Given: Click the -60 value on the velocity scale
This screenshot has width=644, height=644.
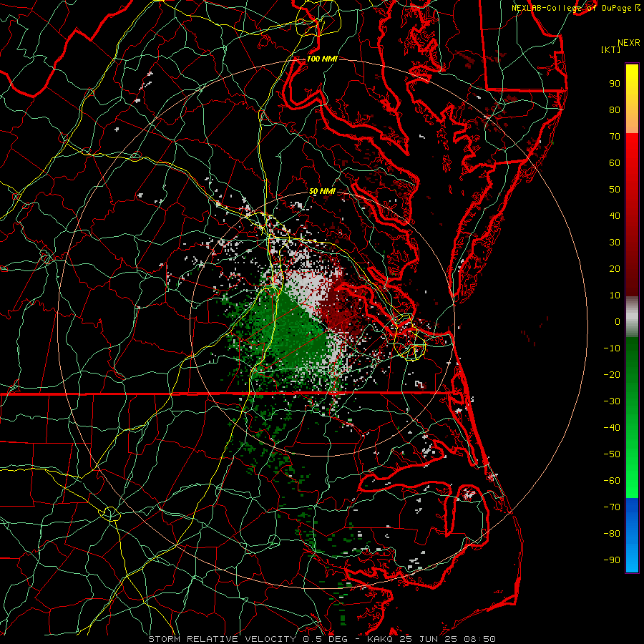Looking at the screenshot, I should tap(612, 481).
